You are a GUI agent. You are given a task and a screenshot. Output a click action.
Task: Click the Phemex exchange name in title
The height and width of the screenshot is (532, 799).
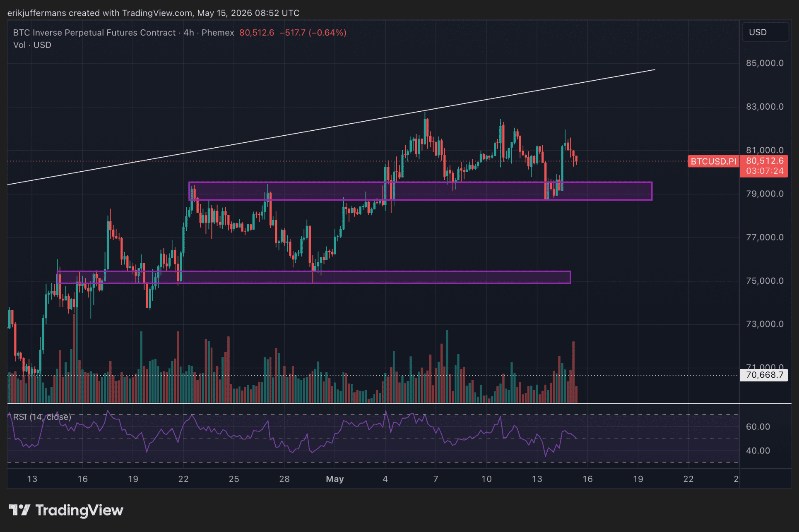tap(218, 33)
